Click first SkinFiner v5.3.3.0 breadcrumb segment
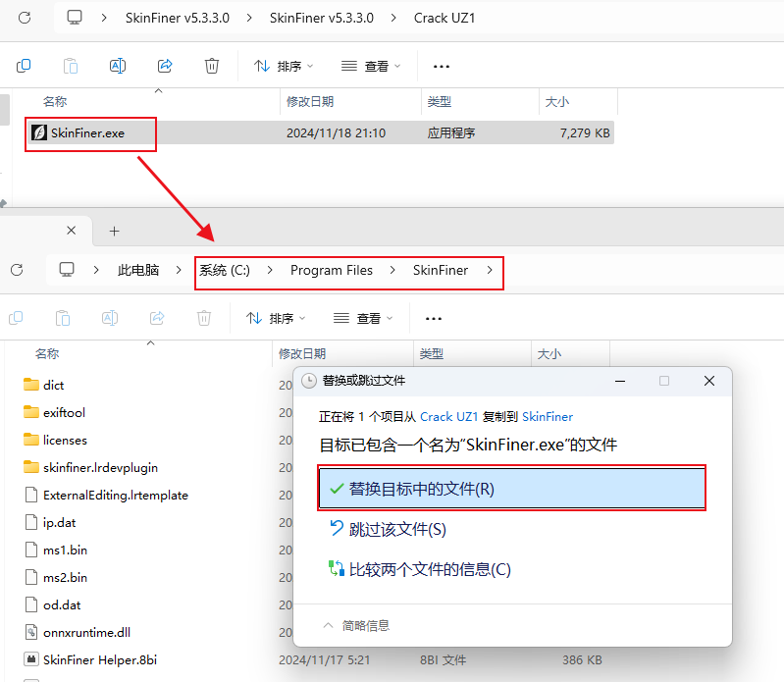The width and height of the screenshot is (784, 682). coord(178,18)
